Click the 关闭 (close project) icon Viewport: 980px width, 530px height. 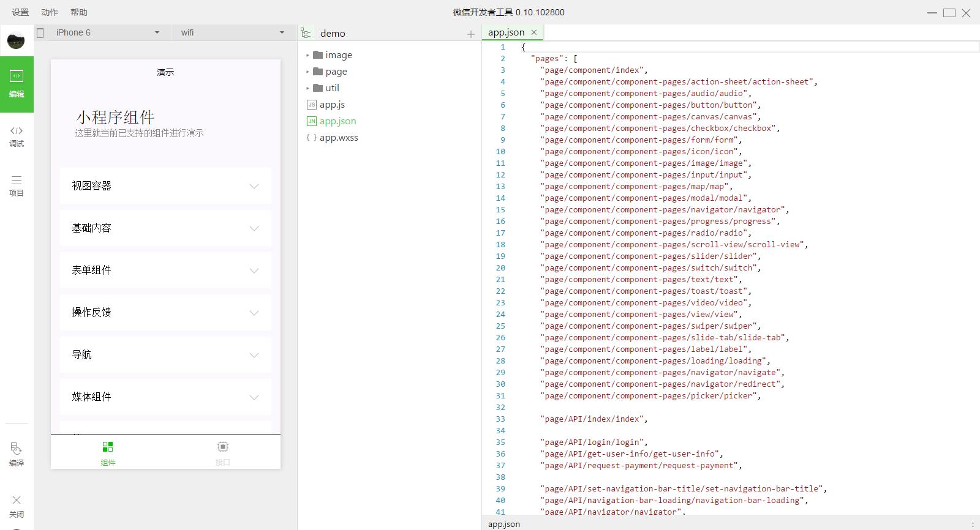[x=17, y=507]
